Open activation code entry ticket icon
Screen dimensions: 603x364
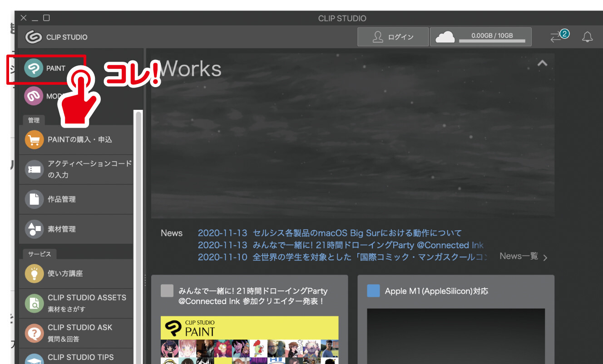tap(34, 169)
